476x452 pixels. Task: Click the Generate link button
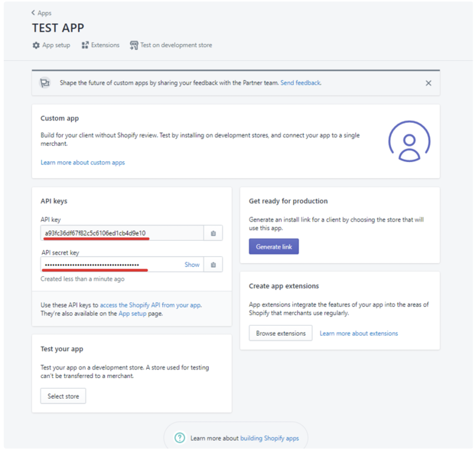[x=274, y=247]
